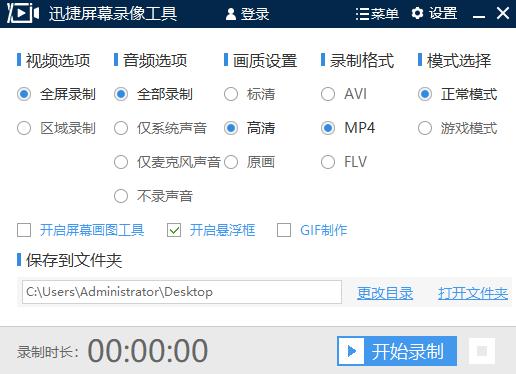Click the 模式选择 section heading
Screen dimensions: 516x374
459,61
